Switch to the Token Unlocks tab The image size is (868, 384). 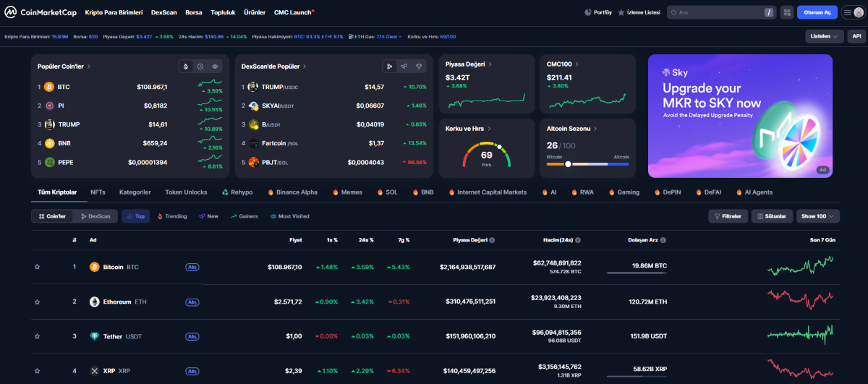coord(186,192)
